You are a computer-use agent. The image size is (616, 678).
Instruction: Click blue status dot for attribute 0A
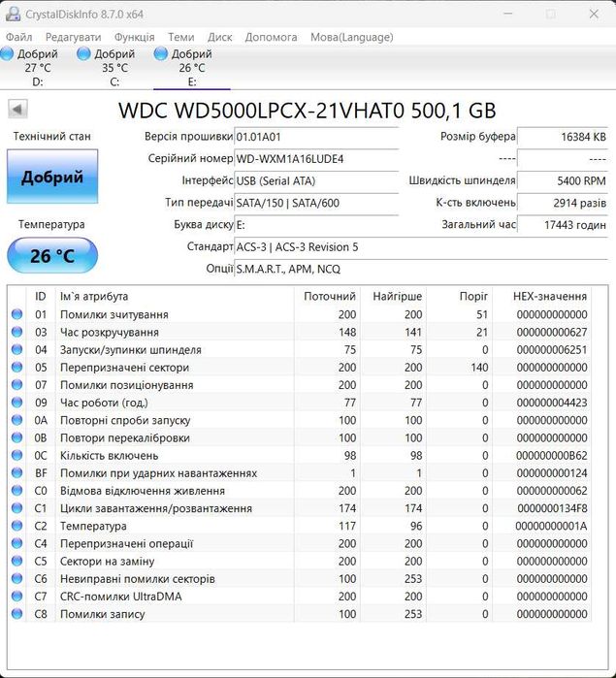[x=16, y=420]
